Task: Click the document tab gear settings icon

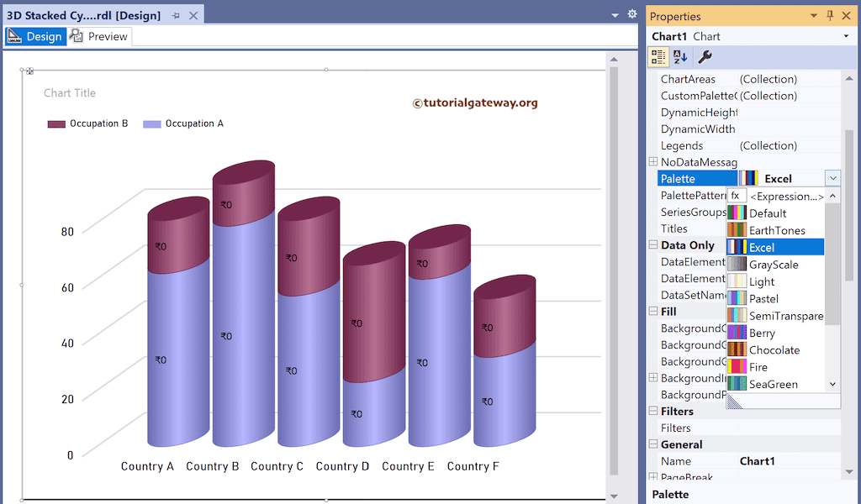Action: 632,14
